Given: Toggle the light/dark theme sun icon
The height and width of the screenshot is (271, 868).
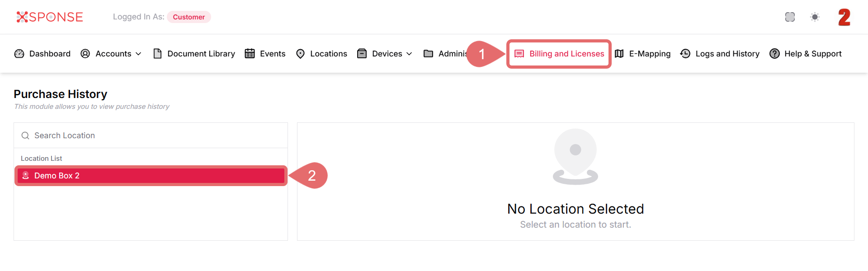Looking at the screenshot, I should (815, 17).
